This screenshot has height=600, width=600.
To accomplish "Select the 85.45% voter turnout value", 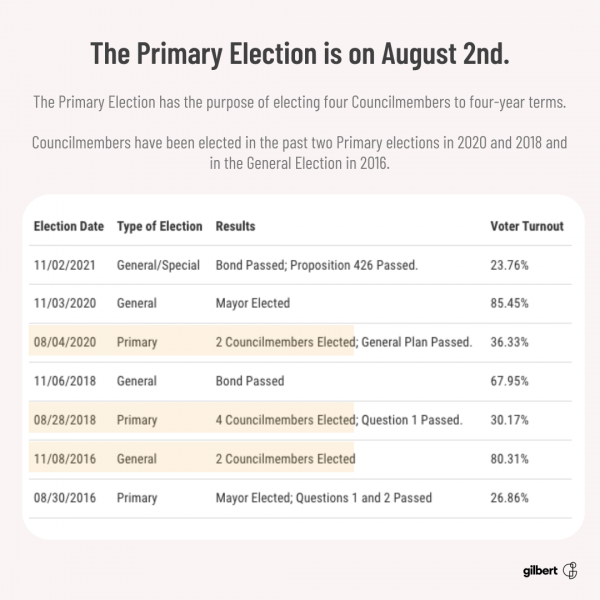I will tap(510, 305).
